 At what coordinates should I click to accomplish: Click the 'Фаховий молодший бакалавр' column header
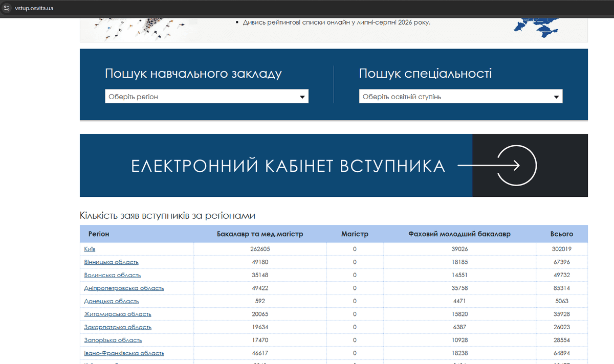pos(459,234)
